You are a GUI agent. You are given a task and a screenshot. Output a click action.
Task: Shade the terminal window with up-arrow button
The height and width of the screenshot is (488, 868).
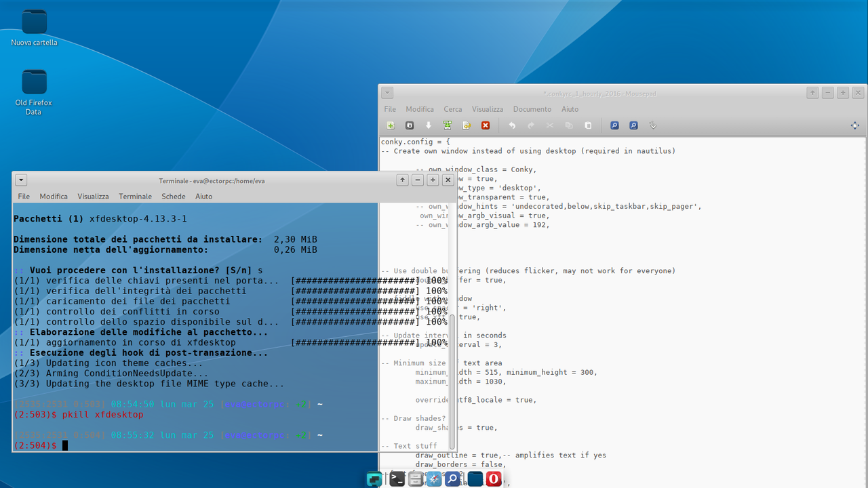click(403, 180)
